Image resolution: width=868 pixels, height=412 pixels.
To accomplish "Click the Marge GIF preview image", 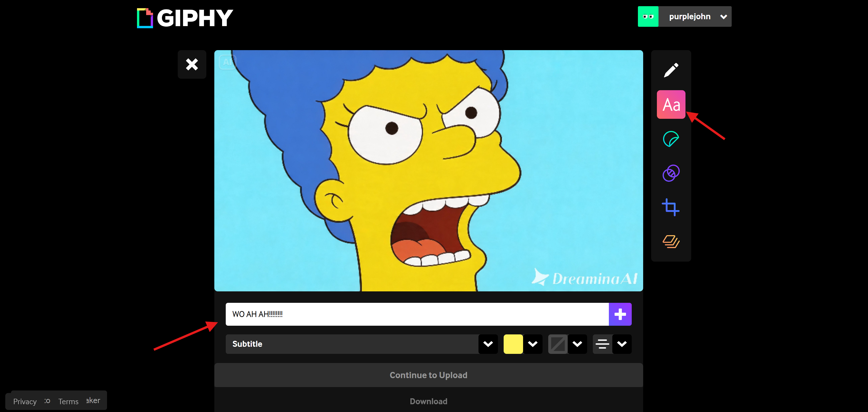I will (429, 171).
